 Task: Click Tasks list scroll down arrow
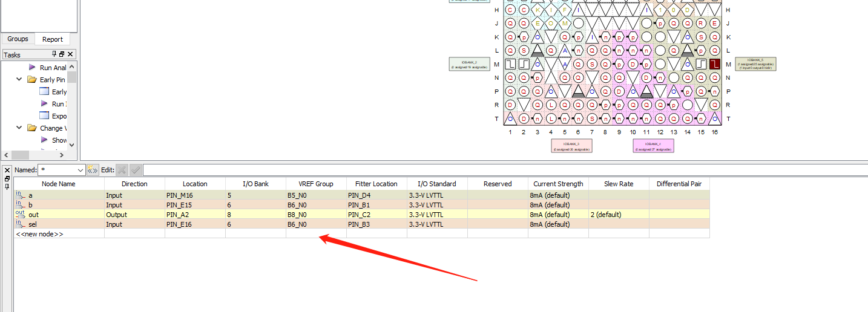click(72, 145)
